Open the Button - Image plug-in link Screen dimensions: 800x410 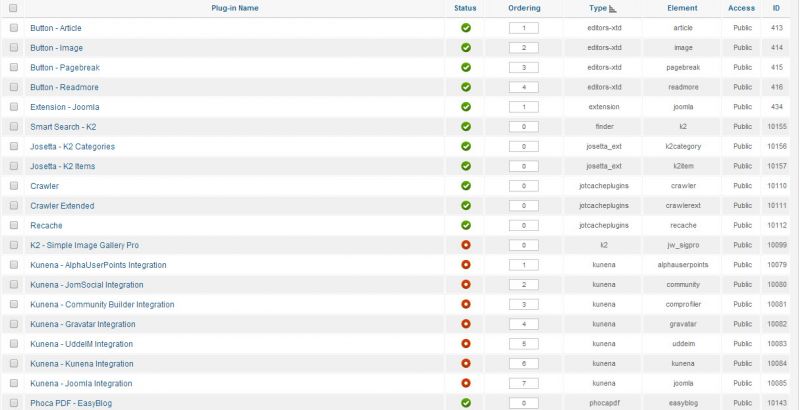coord(57,48)
